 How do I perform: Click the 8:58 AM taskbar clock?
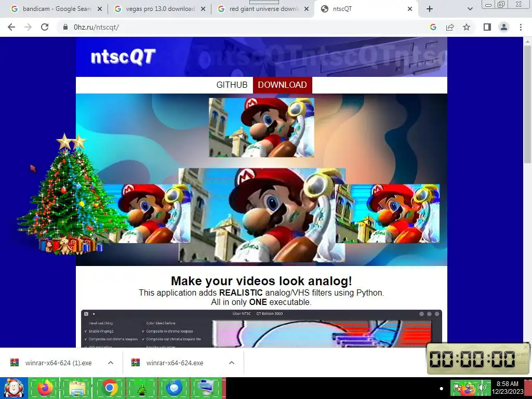(x=508, y=388)
